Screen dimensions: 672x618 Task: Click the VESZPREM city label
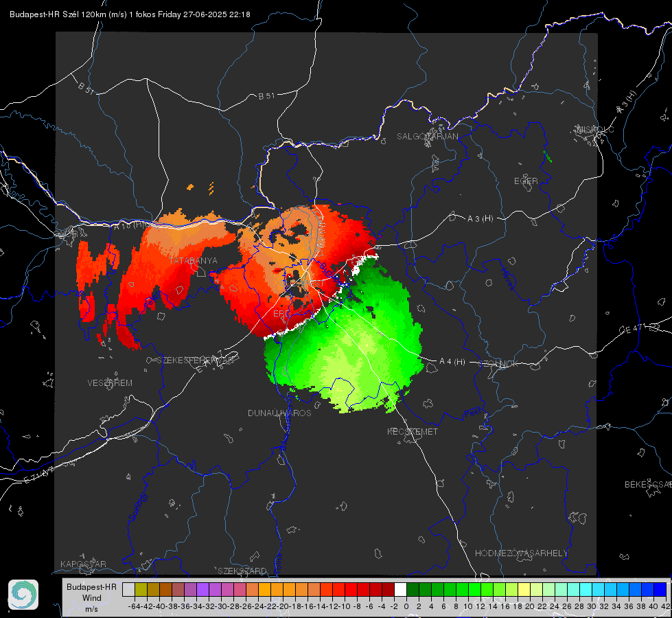(110, 382)
